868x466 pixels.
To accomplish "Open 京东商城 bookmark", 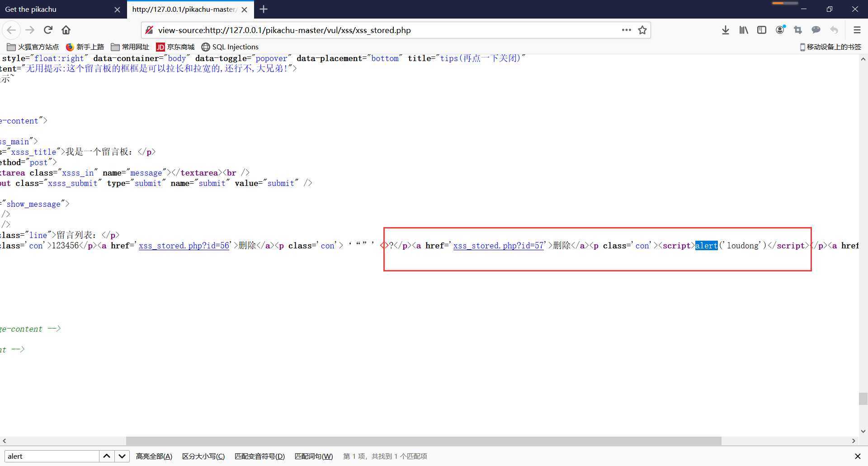I will [x=175, y=47].
